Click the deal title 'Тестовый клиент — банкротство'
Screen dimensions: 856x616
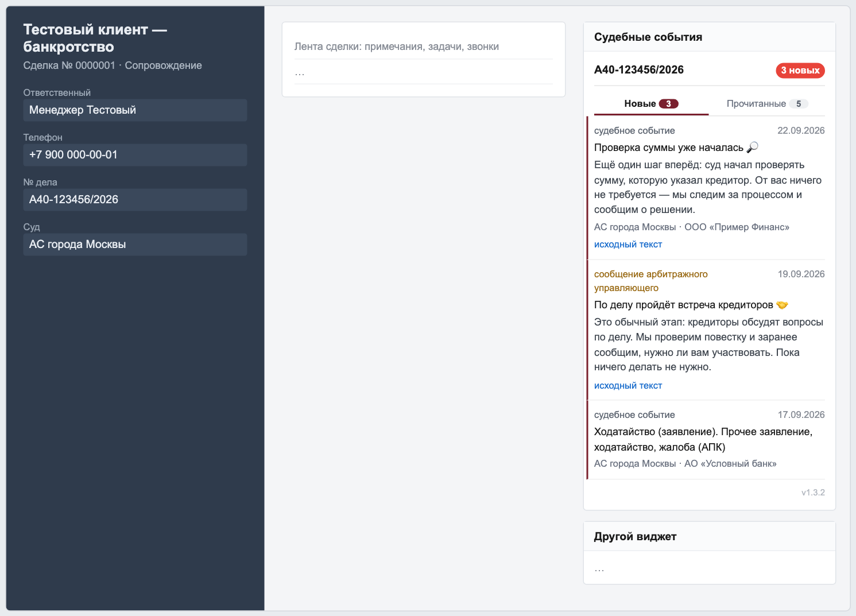(x=95, y=38)
